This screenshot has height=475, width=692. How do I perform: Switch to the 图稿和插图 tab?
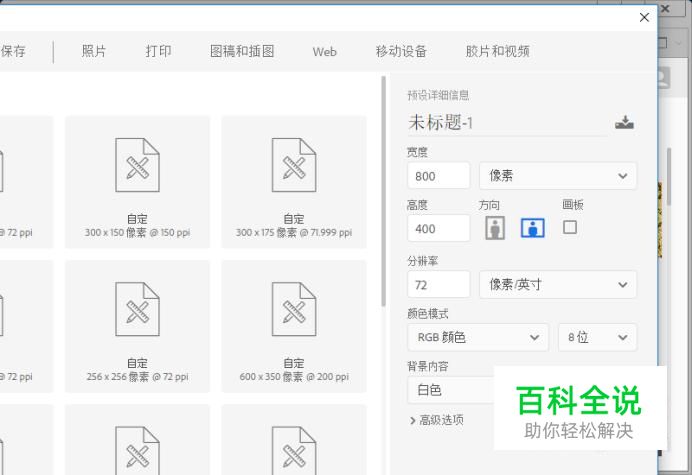(x=242, y=51)
